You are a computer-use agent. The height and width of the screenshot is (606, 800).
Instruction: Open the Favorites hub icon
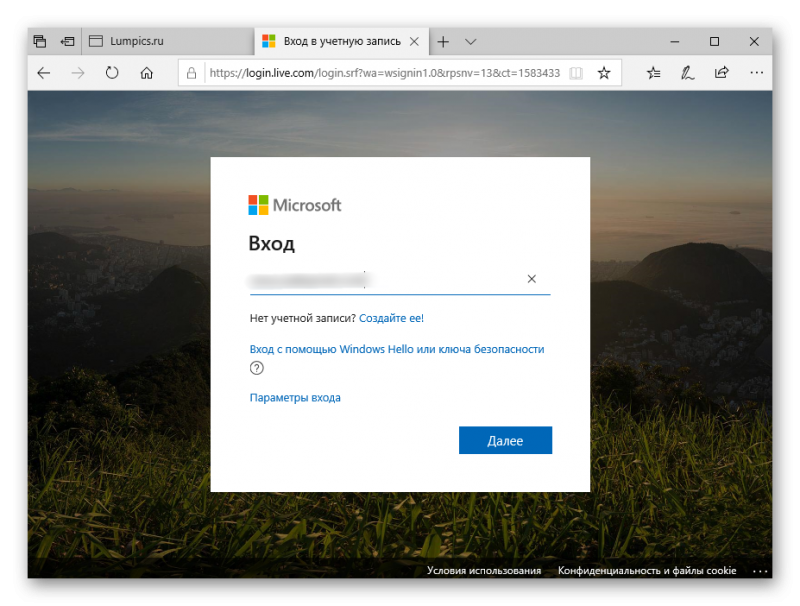(x=654, y=73)
